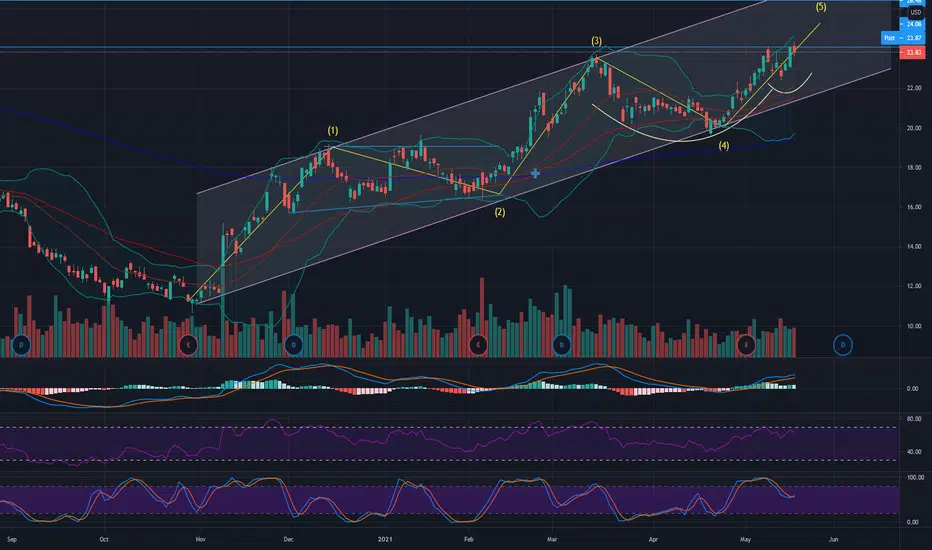Click the Mar label on time axis
Image resolution: width=932 pixels, height=550 pixels.
coord(552,540)
